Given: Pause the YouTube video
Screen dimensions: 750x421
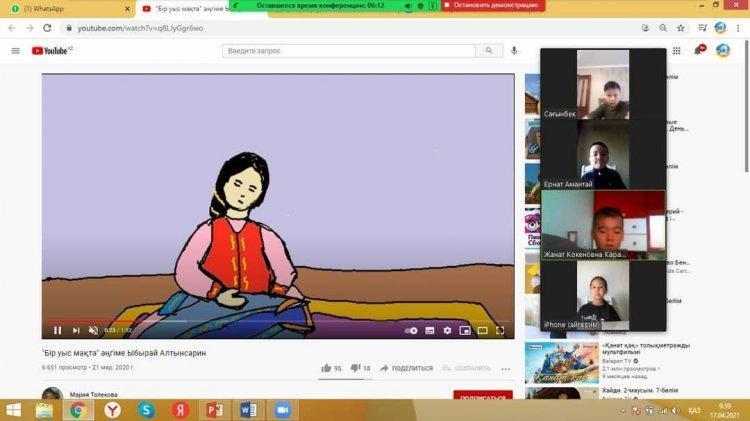Looking at the screenshot, I should [x=57, y=330].
